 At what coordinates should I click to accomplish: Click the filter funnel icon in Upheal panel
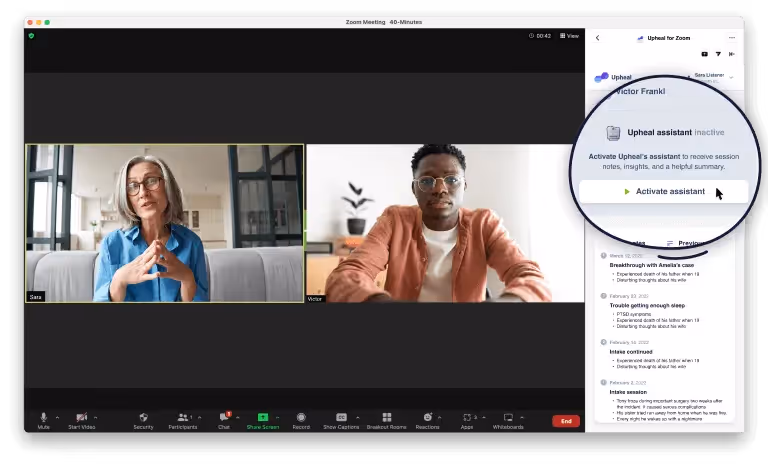[718, 54]
